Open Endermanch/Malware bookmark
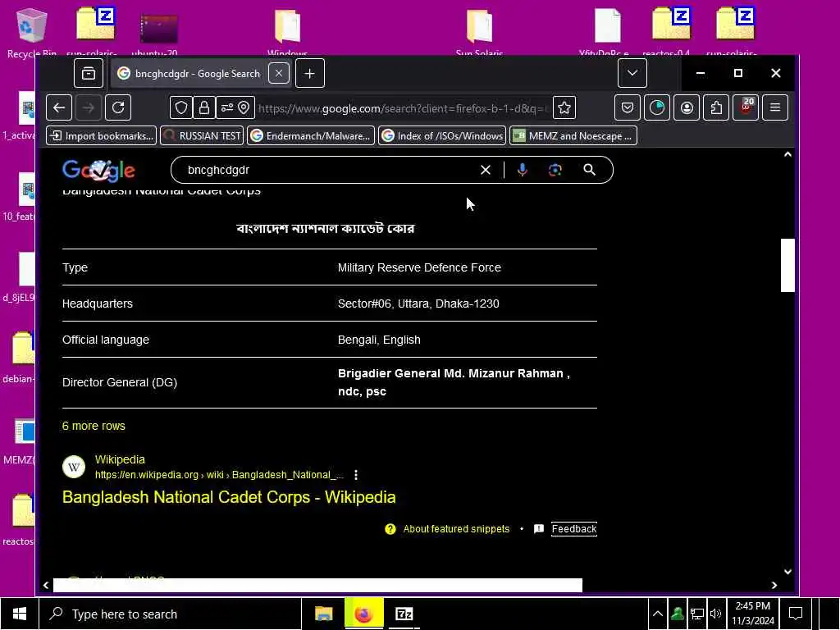This screenshot has height=630, width=840. coord(311,136)
